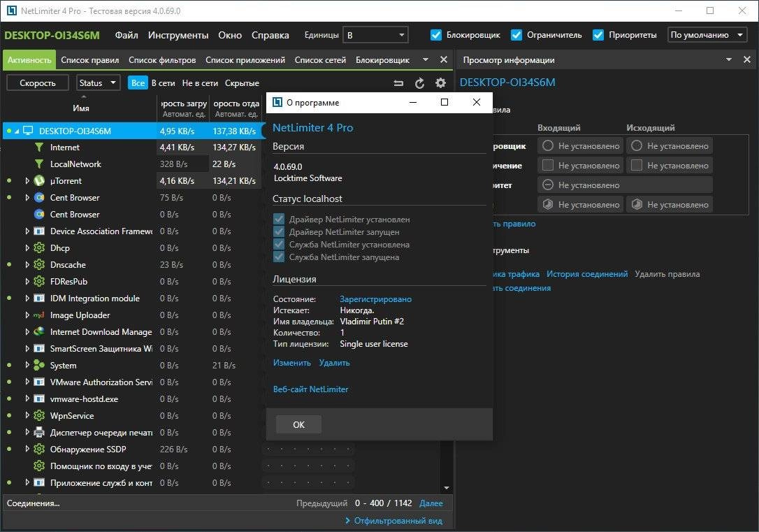Select the 'Скрытые' filter

click(242, 82)
